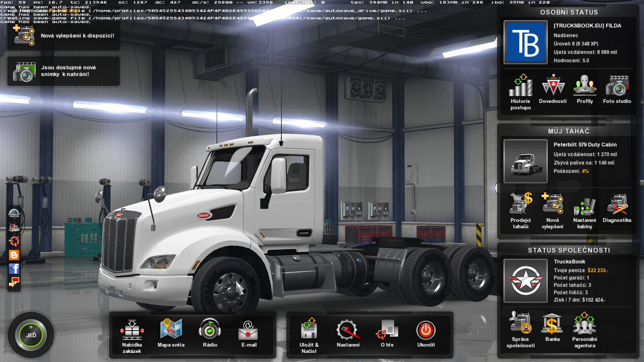Open Uložit & Načíst save menu

point(309,336)
